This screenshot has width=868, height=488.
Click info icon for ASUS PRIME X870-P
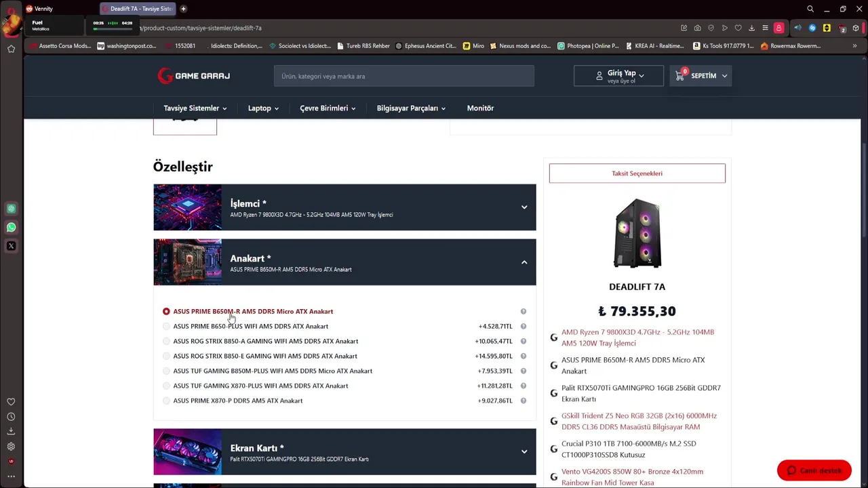click(x=523, y=401)
